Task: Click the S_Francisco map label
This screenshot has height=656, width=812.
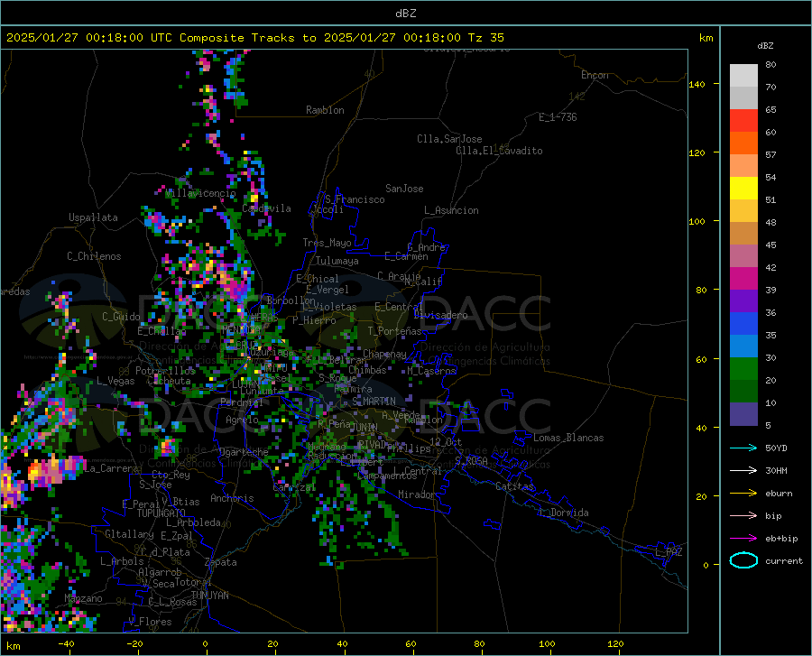Action: (x=355, y=199)
